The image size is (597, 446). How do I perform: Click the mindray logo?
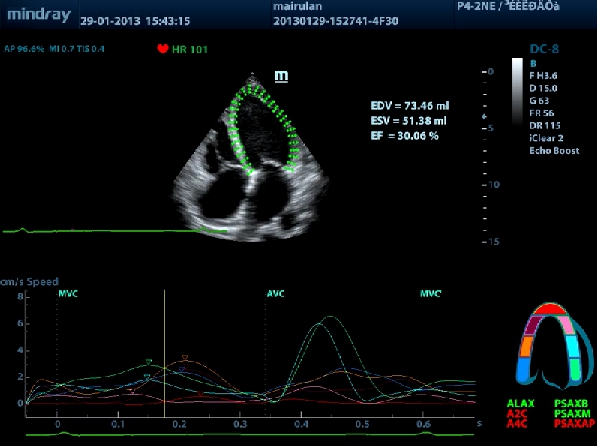click(x=39, y=15)
